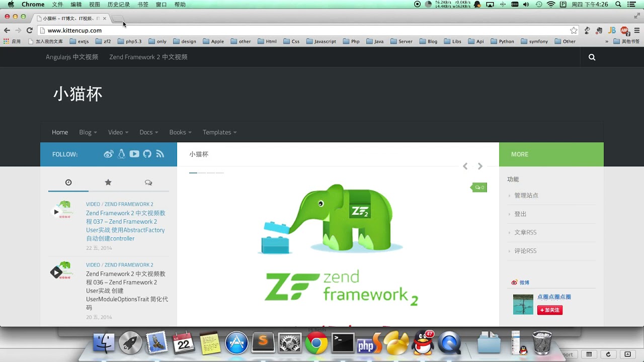
Task: Open the site search magnifier icon
Action: pyautogui.click(x=592, y=57)
